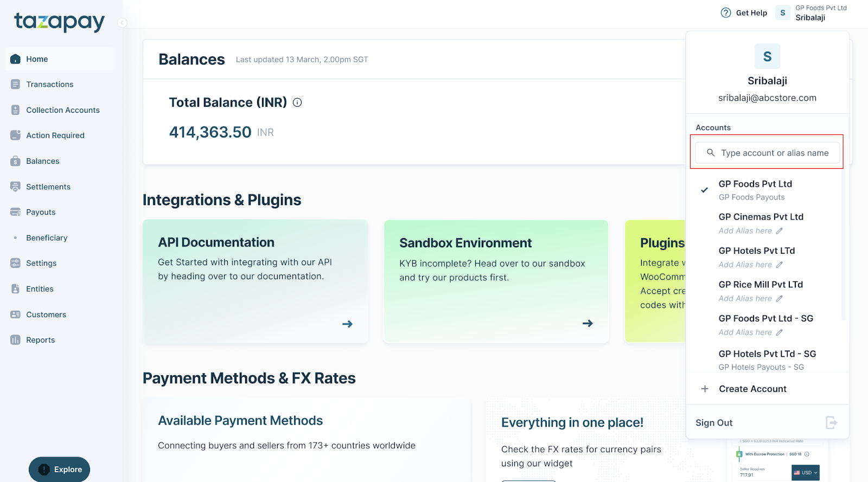Click sribalaji@abcstore.com email text
Viewport: 868px width, 482px height.
(x=767, y=98)
